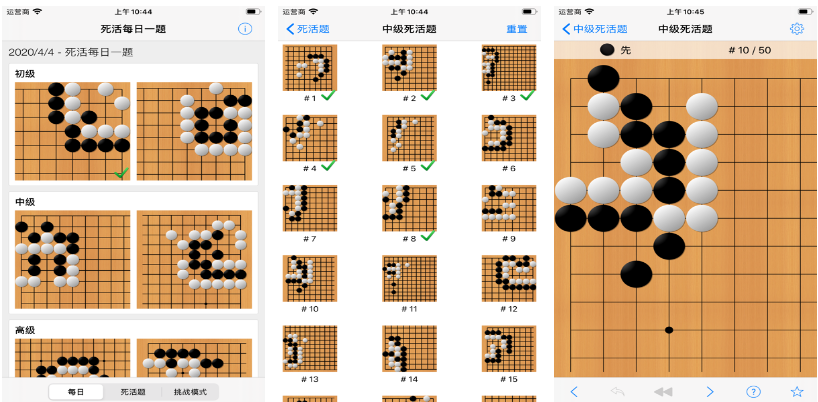Open the info icon beside 死活每日一题
Screen dimensions: 818x402
coord(245,29)
